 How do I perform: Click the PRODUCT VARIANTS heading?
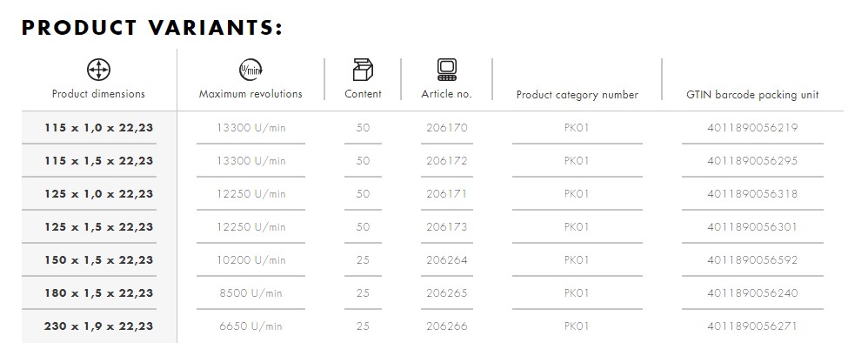click(x=151, y=28)
